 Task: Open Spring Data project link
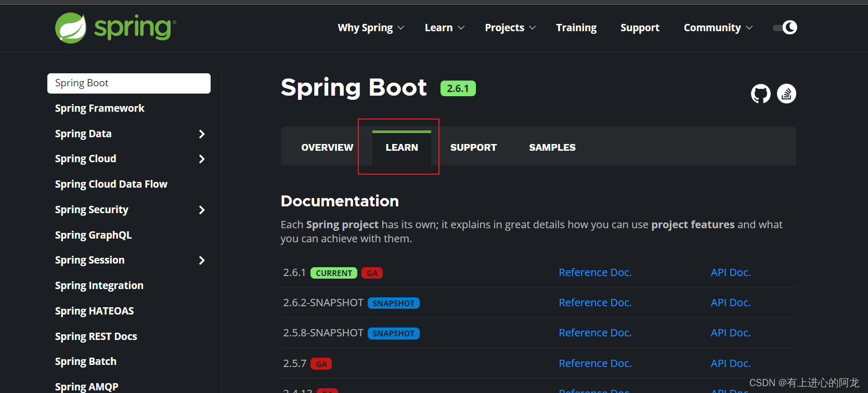[83, 134]
